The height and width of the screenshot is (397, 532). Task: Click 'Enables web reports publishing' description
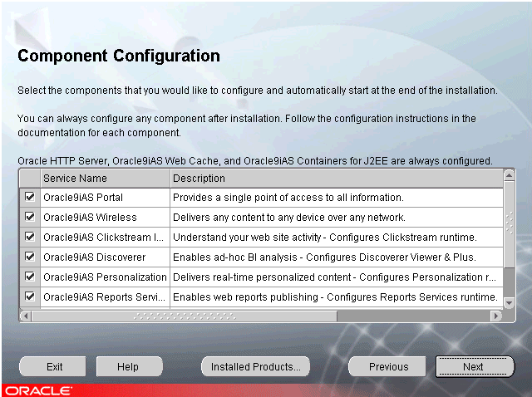(337, 297)
